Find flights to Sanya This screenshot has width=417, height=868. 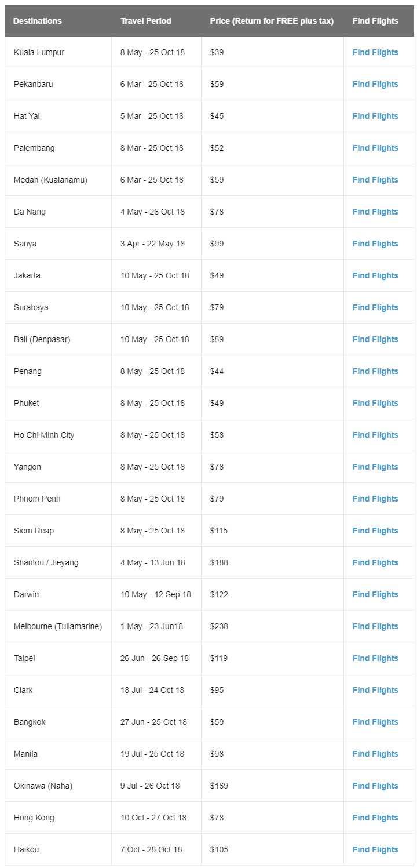[375, 244]
